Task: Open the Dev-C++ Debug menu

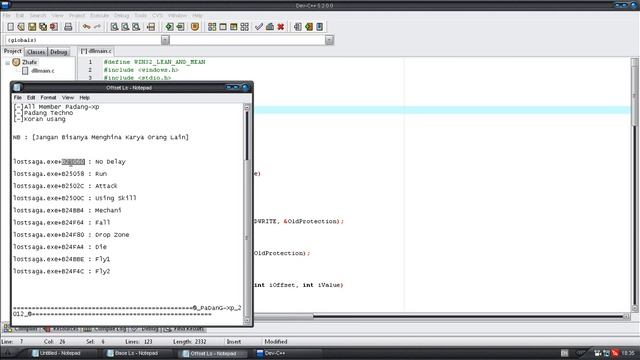Action: click(121, 16)
